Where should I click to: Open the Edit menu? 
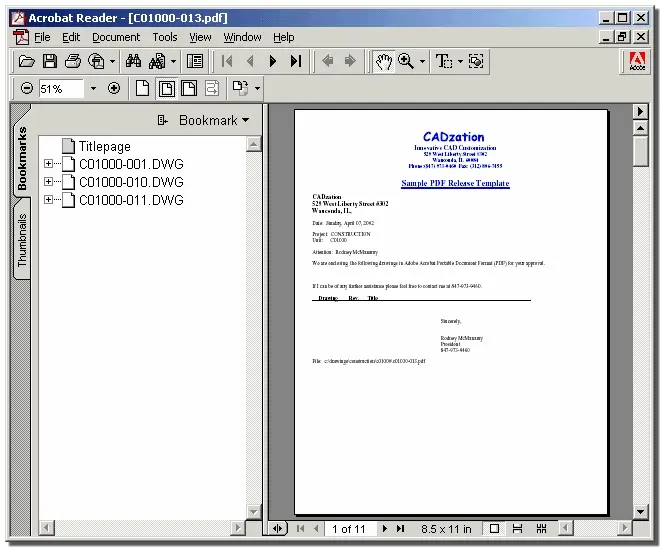pos(71,37)
